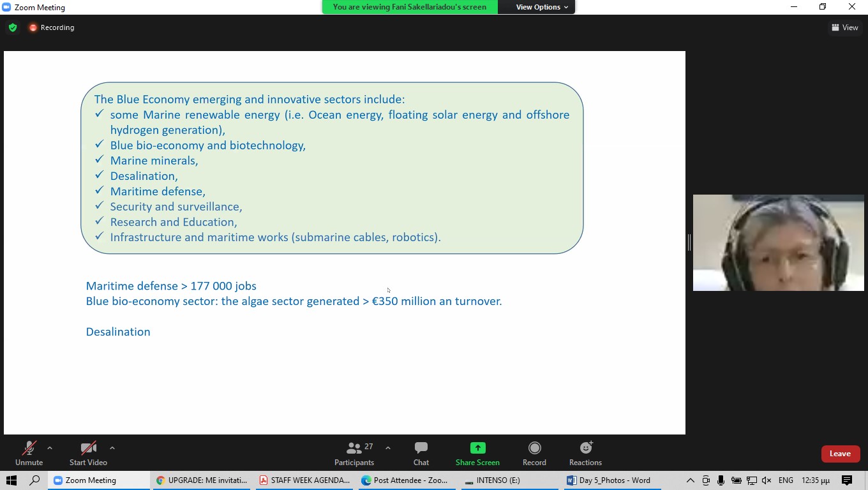868x490 pixels.
Task: Open the View Options dropdown
Action: click(x=542, y=7)
